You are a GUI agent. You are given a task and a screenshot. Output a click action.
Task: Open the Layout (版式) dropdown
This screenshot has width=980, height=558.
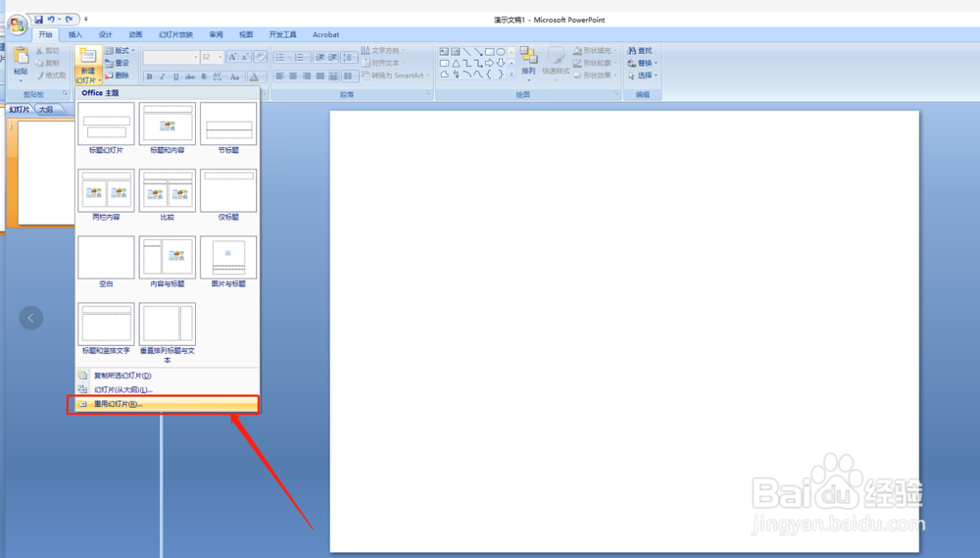[x=120, y=51]
